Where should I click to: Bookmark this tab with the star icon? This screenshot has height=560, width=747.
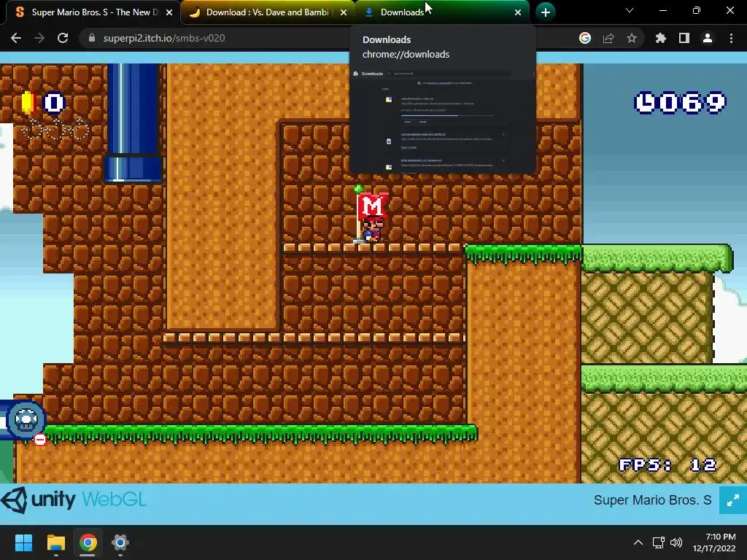pos(632,38)
